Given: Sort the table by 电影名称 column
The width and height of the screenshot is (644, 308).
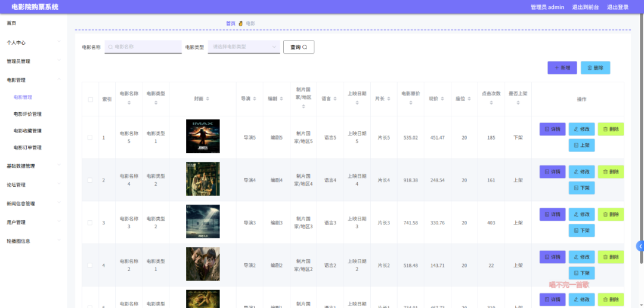Looking at the screenshot, I should click(129, 103).
